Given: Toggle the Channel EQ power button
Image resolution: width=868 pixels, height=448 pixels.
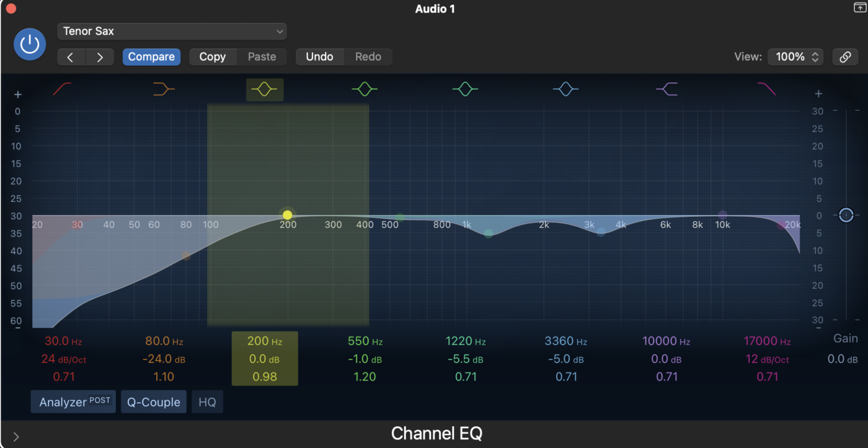Looking at the screenshot, I should click(x=30, y=44).
